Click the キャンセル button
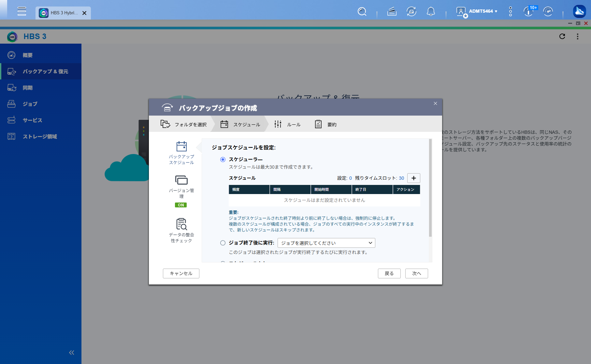The image size is (591, 364). 181,273
